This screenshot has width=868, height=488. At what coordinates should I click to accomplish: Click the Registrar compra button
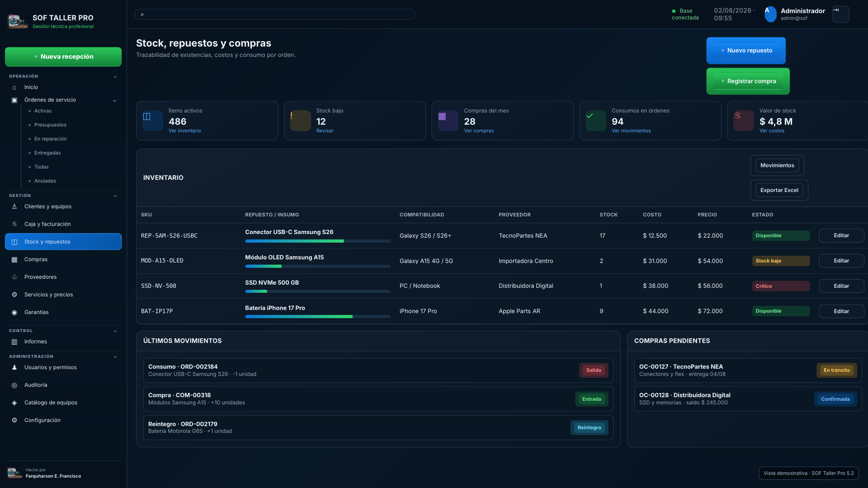click(x=748, y=81)
